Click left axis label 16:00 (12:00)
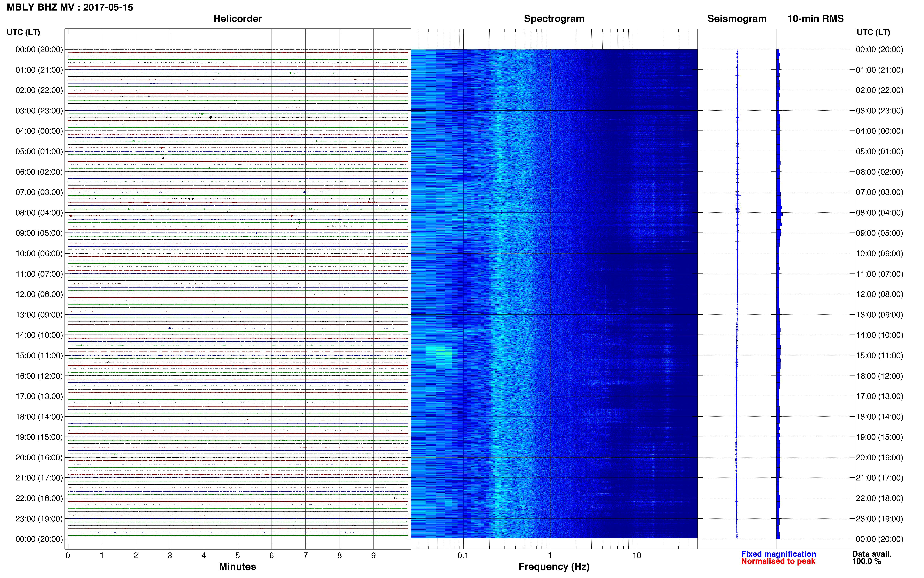The image size is (924, 578). (x=39, y=376)
